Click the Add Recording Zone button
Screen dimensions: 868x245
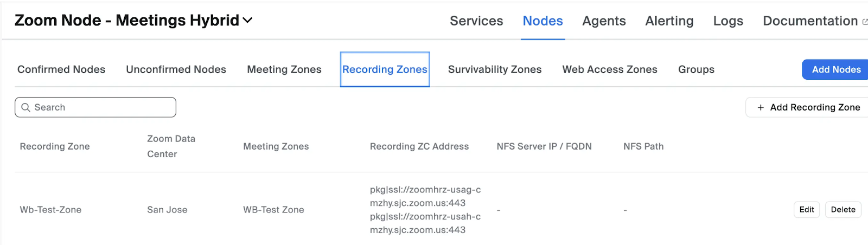click(x=808, y=107)
